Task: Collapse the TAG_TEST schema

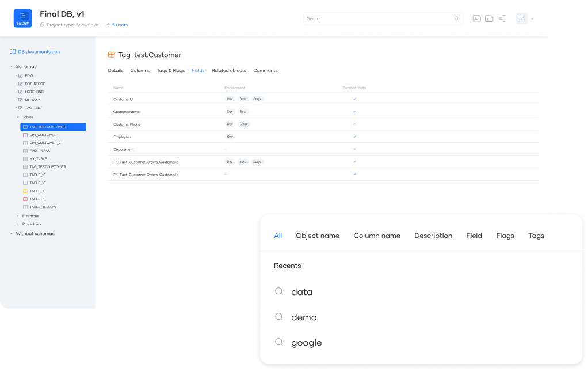Action: 16,108
